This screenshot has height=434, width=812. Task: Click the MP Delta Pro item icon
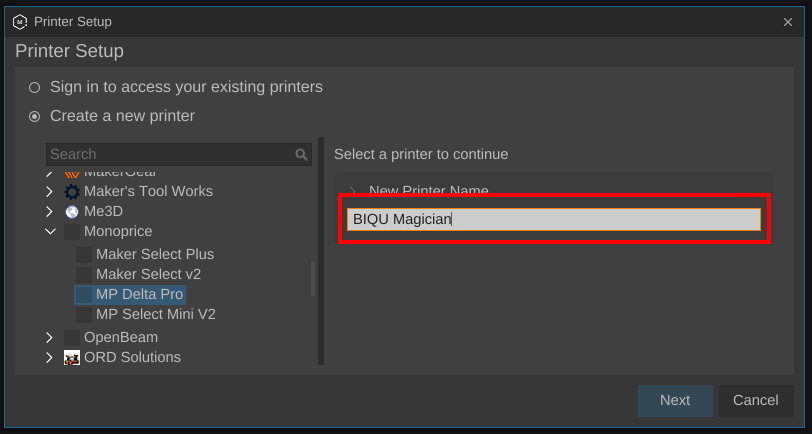(84, 295)
